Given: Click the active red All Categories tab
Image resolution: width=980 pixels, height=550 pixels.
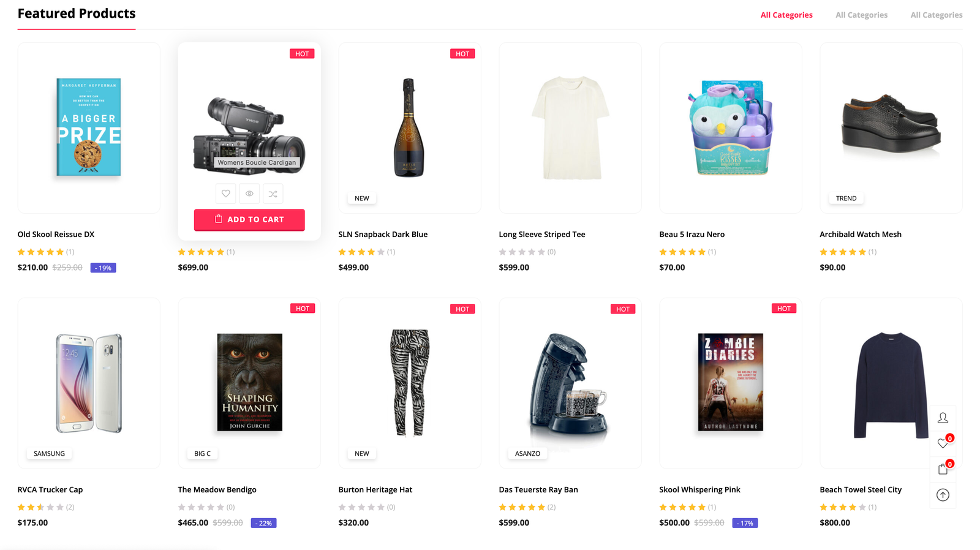Looking at the screenshot, I should click(786, 15).
